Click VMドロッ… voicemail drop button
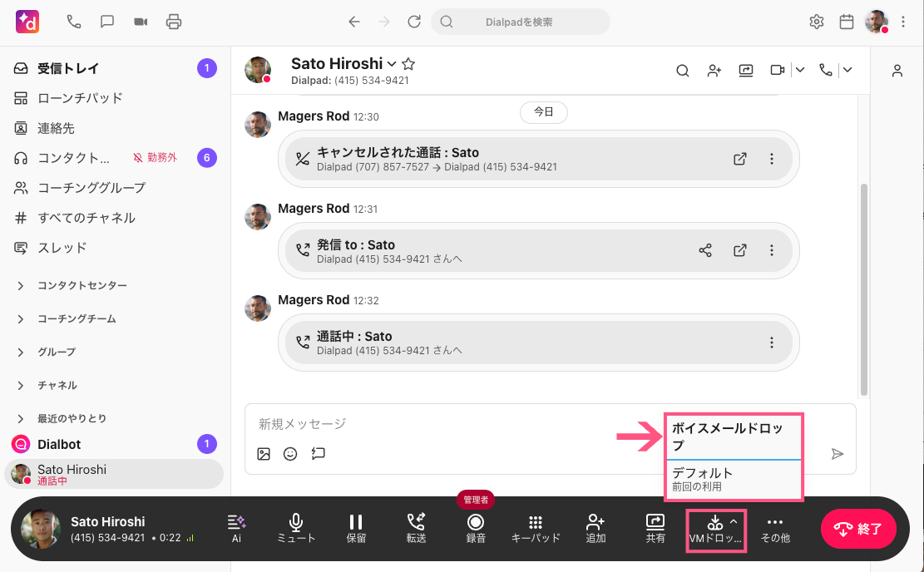Screen dimensions: 924x572 (x=715, y=530)
